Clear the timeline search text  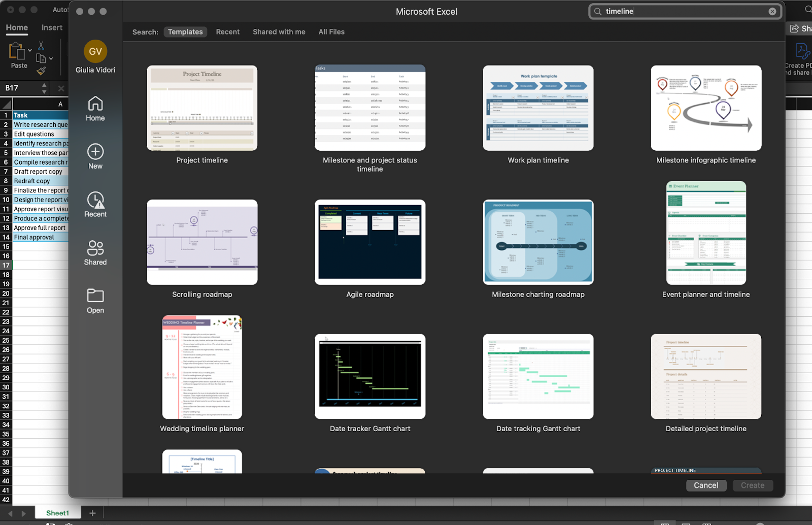click(x=772, y=11)
